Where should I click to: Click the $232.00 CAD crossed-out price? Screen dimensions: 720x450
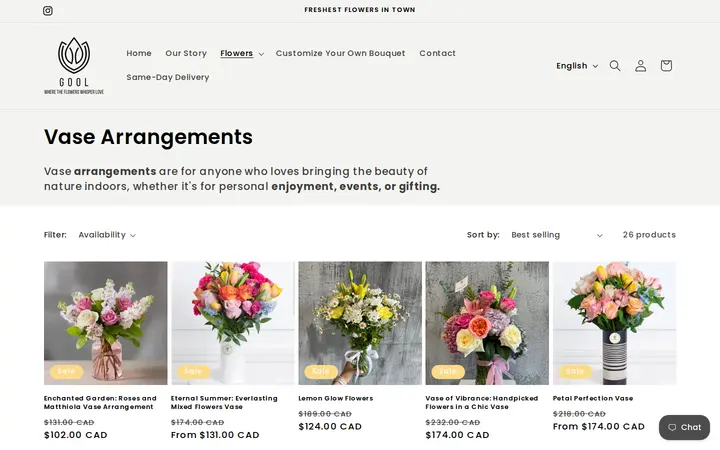coord(453,422)
